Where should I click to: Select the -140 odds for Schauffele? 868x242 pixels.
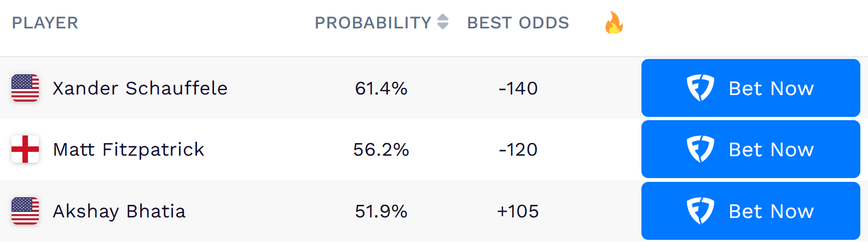[x=518, y=88]
